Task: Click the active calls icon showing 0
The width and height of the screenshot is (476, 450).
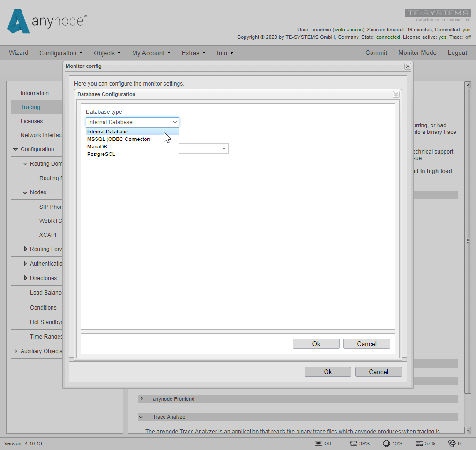Action: [x=451, y=443]
